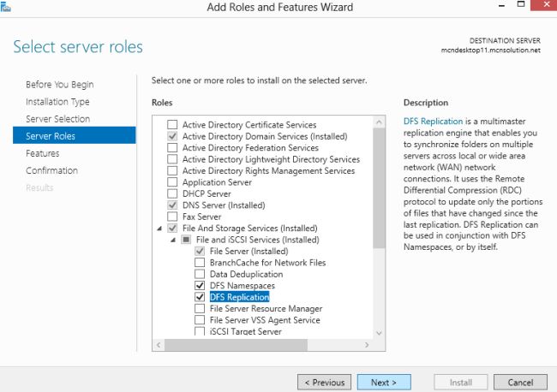Toggle the DFS Replication checkbox

[x=200, y=297]
